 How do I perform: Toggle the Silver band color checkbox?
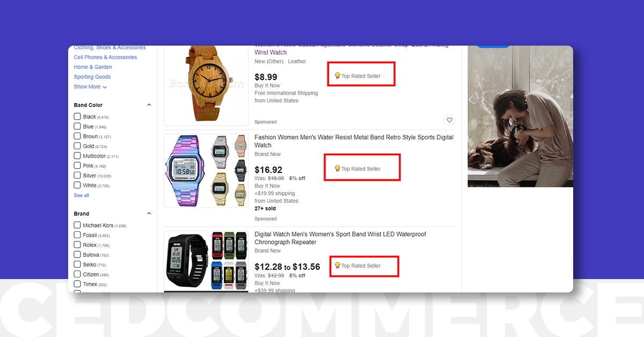click(77, 175)
